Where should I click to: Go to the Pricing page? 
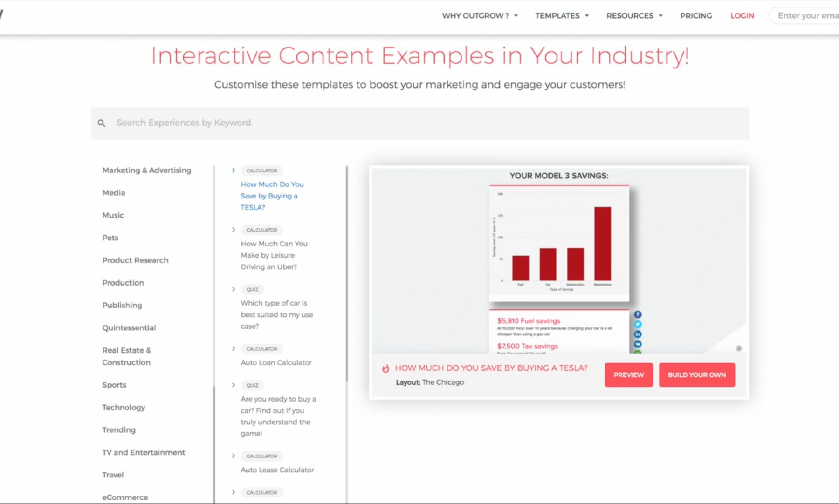tap(696, 16)
